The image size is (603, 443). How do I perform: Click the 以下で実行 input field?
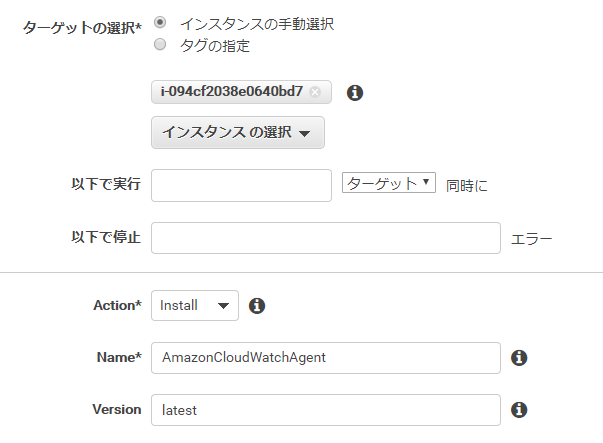click(241, 185)
